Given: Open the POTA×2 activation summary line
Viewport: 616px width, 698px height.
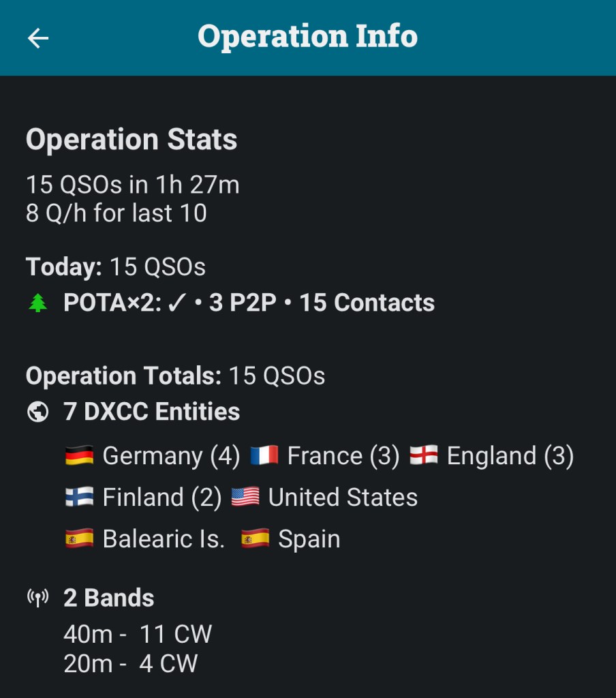Looking at the screenshot, I should 249,303.
